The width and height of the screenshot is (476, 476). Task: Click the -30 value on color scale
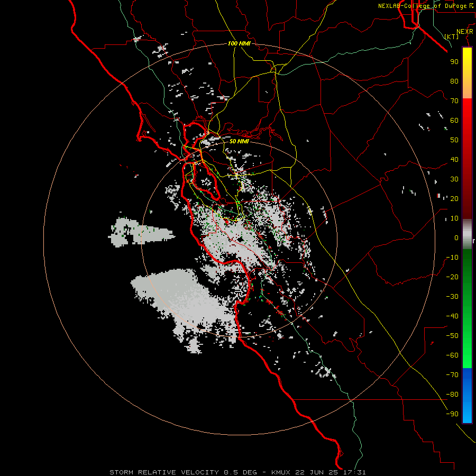click(452, 297)
